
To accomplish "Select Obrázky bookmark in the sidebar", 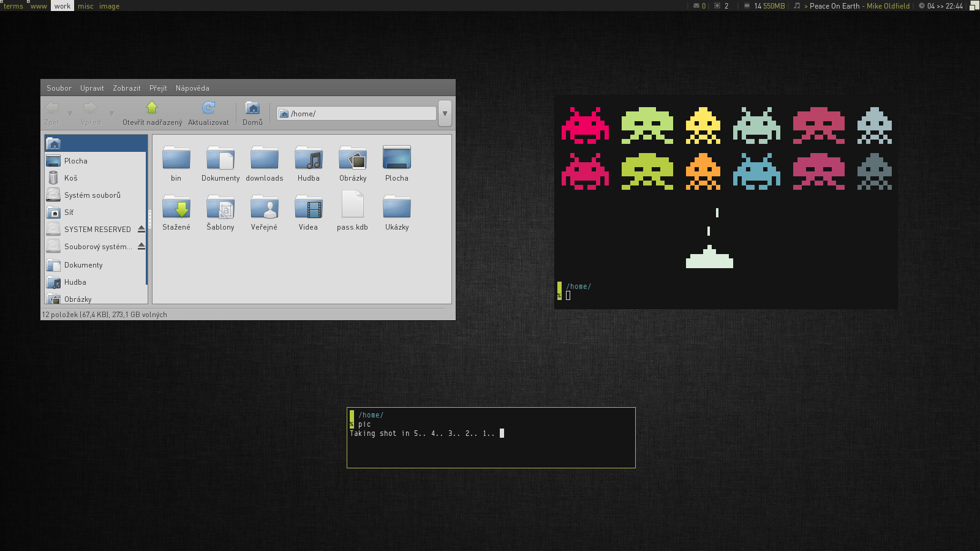I will 96,298.
